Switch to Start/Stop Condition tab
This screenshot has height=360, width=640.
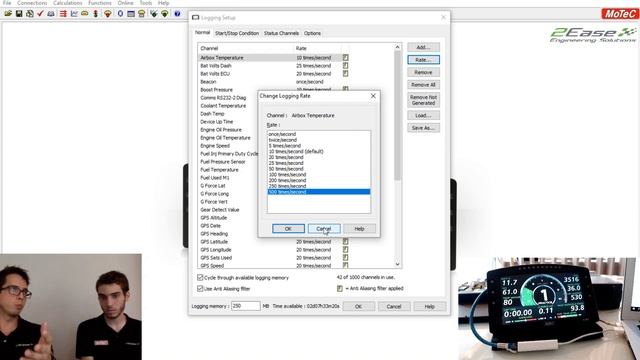click(x=237, y=33)
